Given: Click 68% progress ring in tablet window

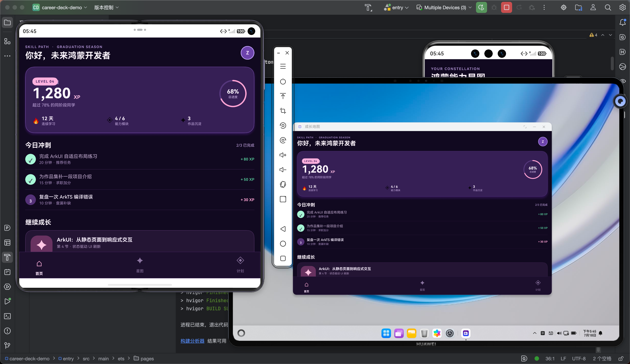Looking at the screenshot, I should point(533,169).
